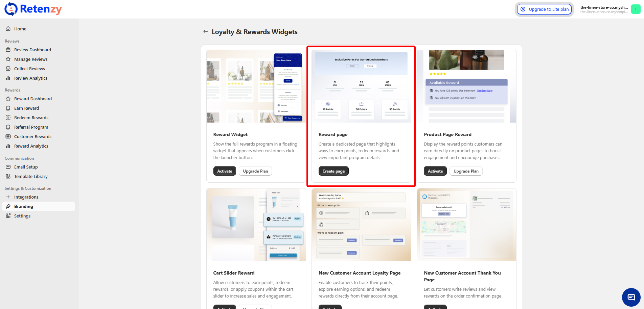
Task: Click the Retenzy logo
Action: (33, 9)
